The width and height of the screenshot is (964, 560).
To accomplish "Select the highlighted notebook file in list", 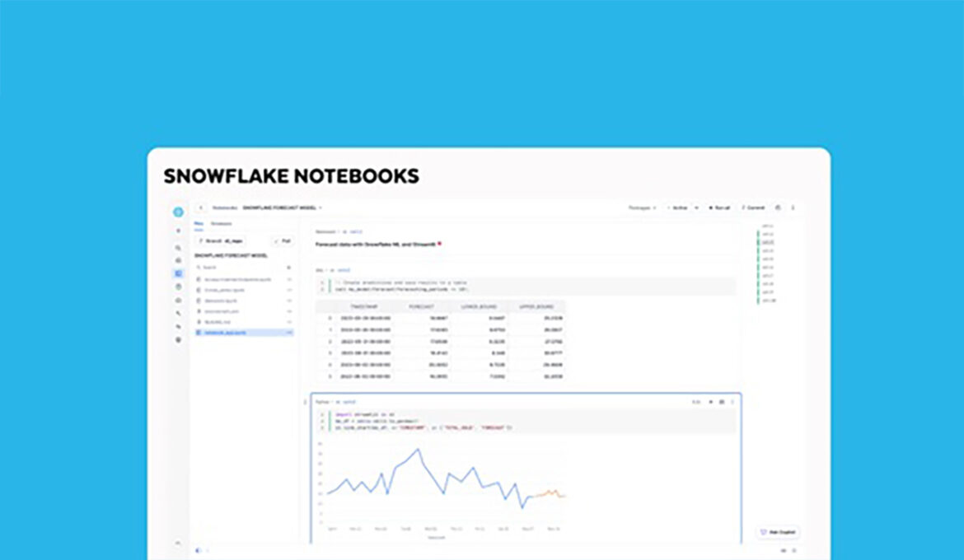I will (x=243, y=333).
